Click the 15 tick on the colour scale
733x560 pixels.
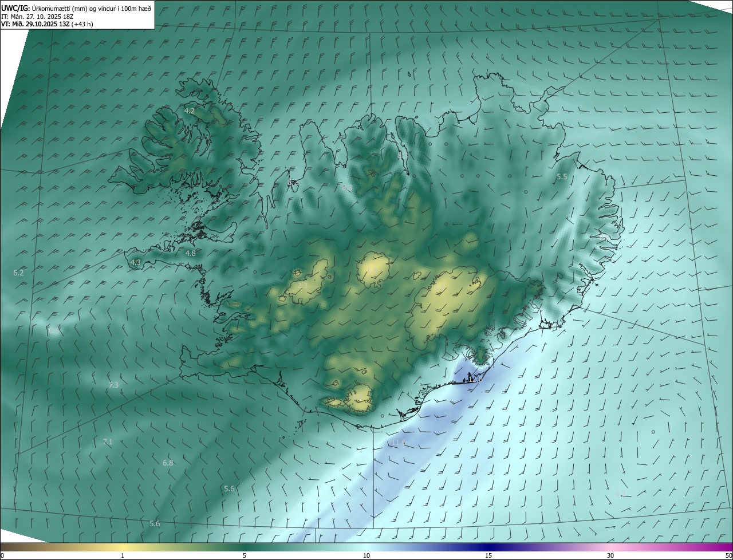click(488, 556)
